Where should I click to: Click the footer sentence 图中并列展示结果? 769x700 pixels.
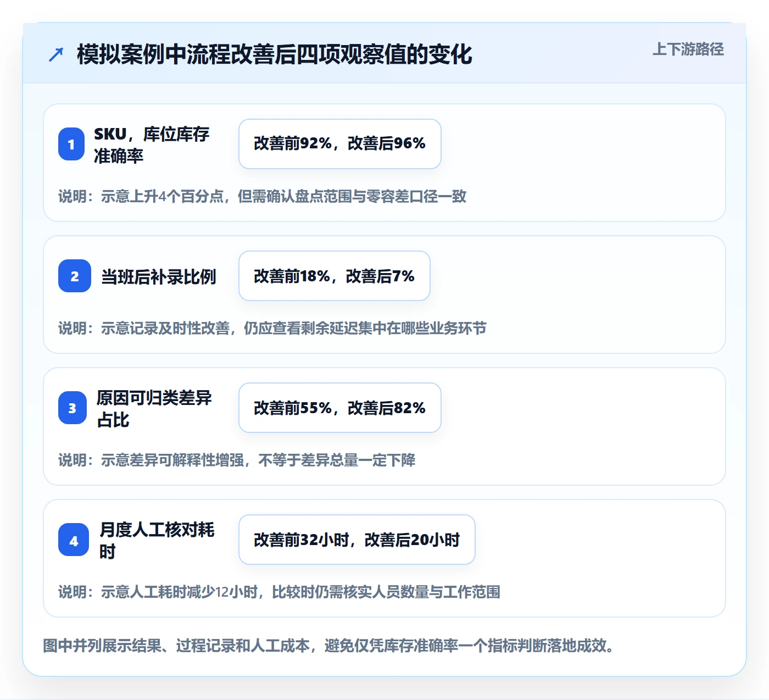[329, 646]
